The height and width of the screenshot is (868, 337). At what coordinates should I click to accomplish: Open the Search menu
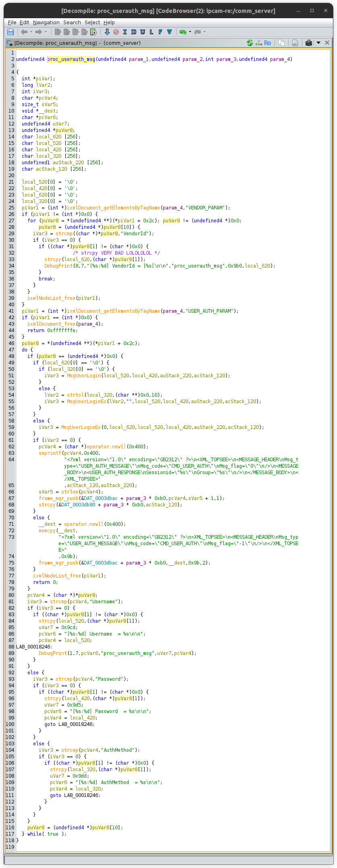pyautogui.click(x=72, y=23)
